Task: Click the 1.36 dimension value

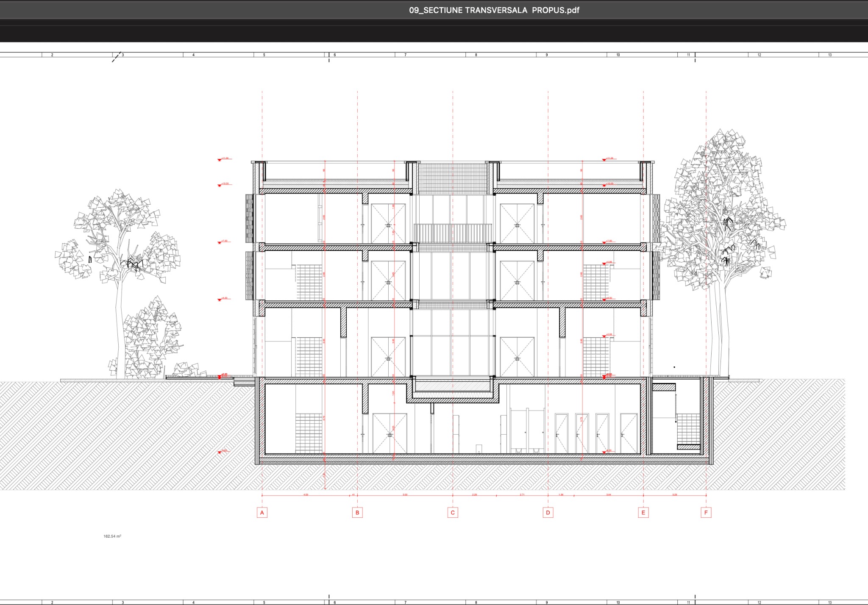Action: (561, 494)
